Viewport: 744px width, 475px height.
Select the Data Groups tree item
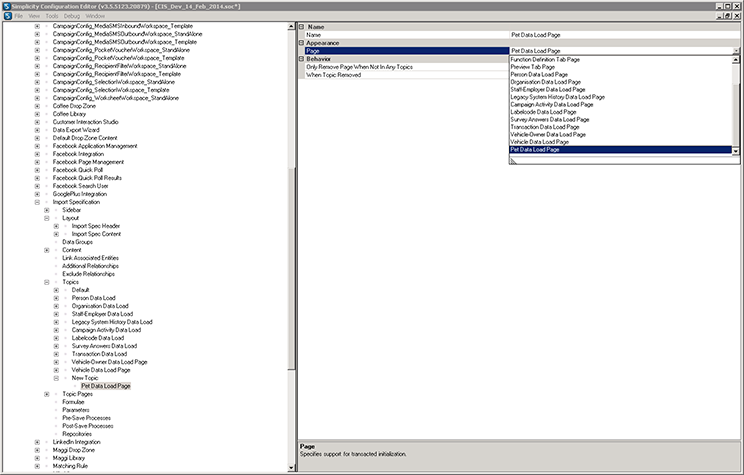pos(77,242)
